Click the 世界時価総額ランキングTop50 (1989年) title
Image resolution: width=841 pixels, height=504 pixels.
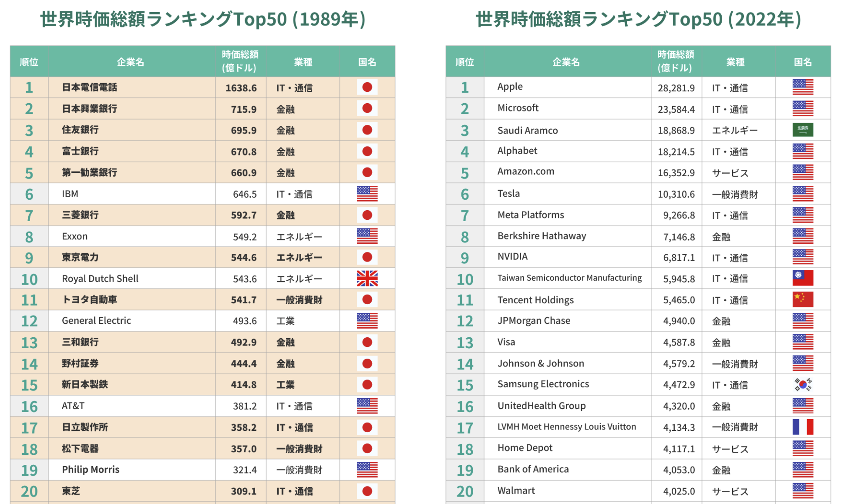point(203,19)
